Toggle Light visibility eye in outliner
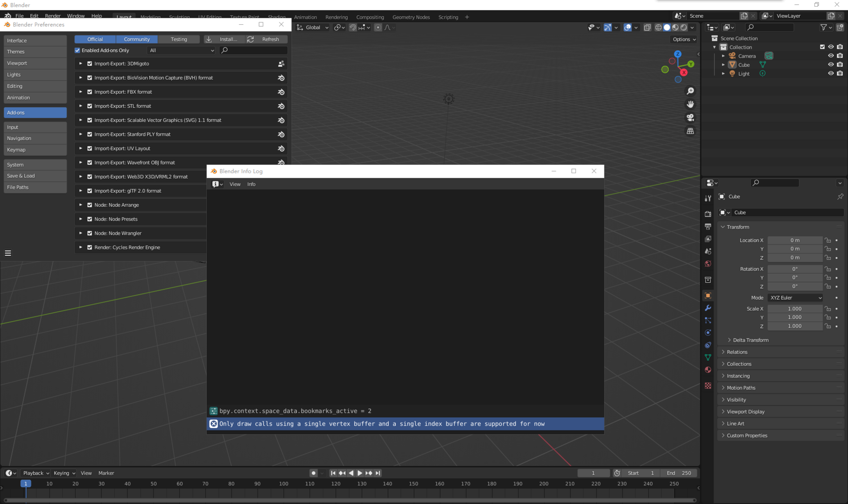Image resolution: width=848 pixels, height=504 pixels. click(x=831, y=73)
